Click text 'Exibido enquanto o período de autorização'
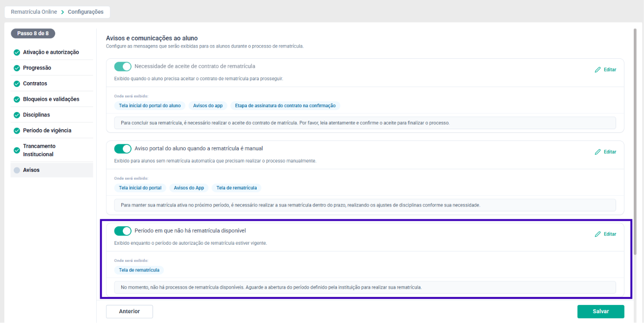644x323 pixels. click(x=190, y=243)
